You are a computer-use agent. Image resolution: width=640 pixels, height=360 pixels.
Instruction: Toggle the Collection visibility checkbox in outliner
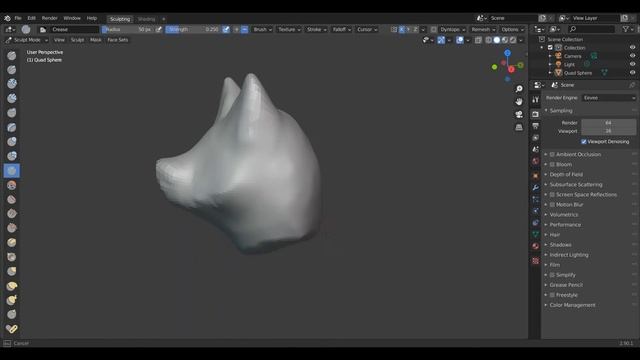pos(550,47)
